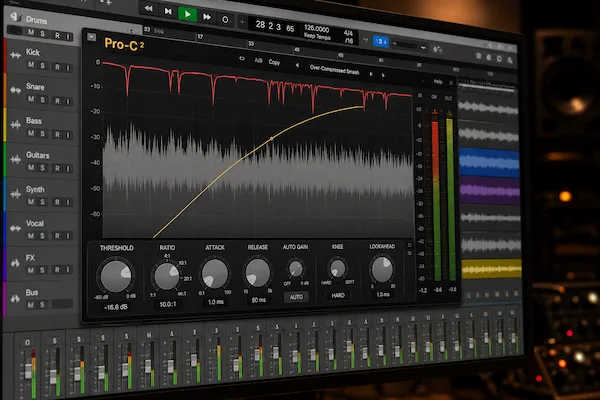Go to the next preset with right arrow
600x400 pixels.
pos(371,74)
